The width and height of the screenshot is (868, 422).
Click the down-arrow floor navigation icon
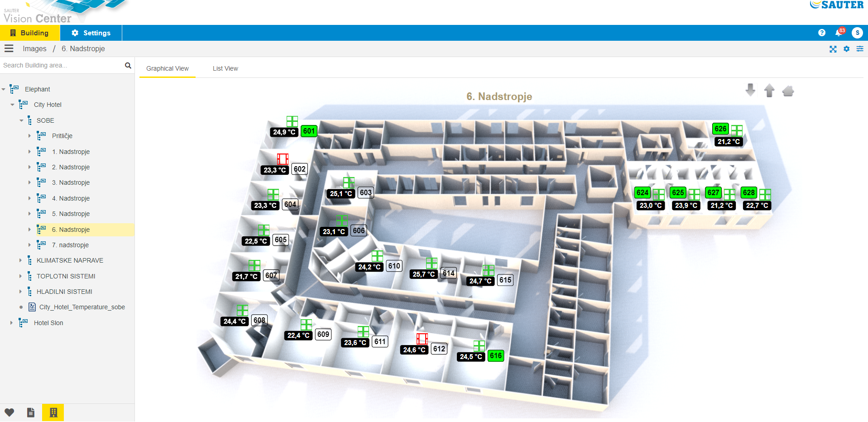(x=750, y=90)
